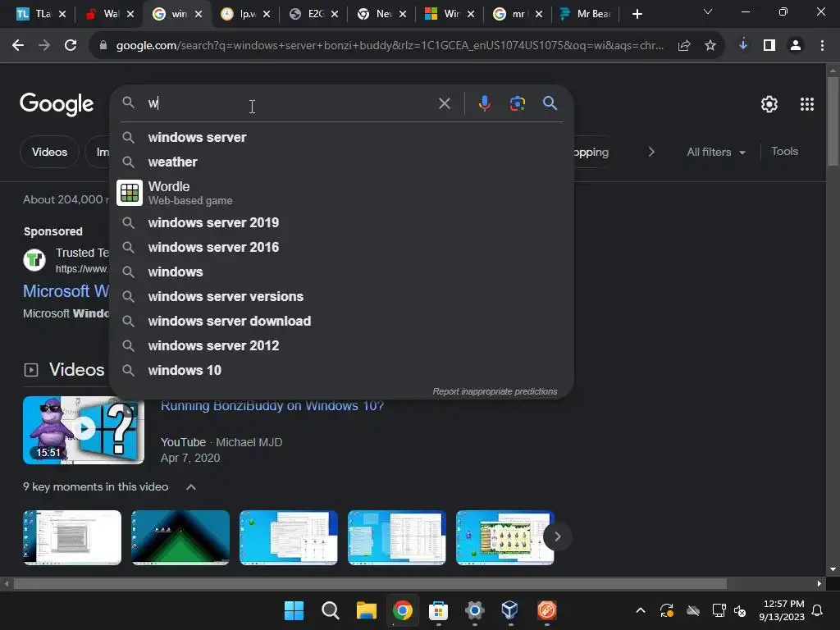Share this page using the share icon
840x630 pixels.
point(684,46)
